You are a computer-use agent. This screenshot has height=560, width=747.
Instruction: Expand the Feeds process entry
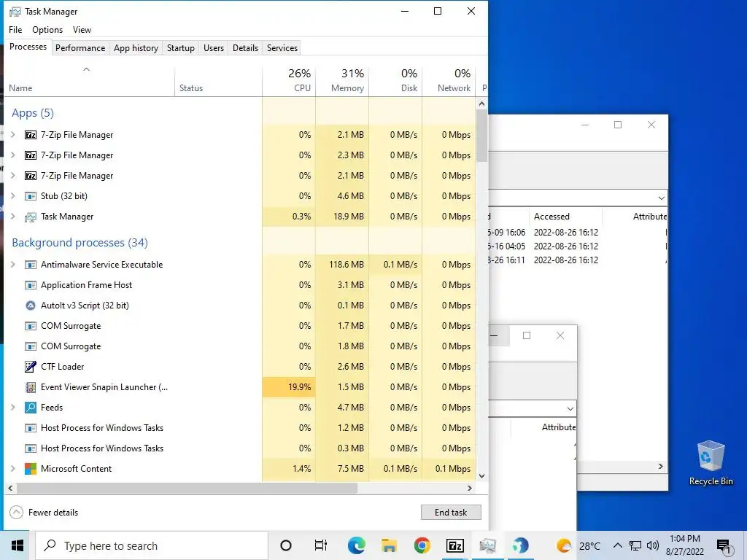tap(13, 408)
